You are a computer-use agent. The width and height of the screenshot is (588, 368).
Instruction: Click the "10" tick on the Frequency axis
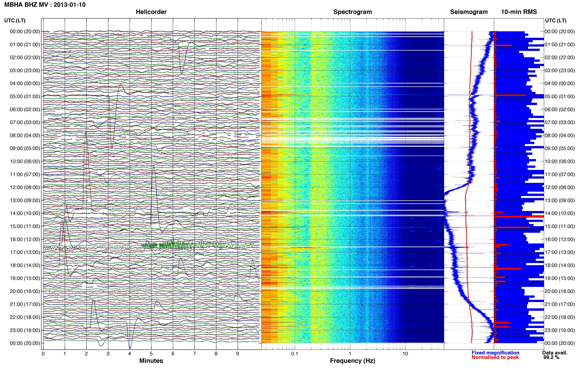tap(405, 354)
